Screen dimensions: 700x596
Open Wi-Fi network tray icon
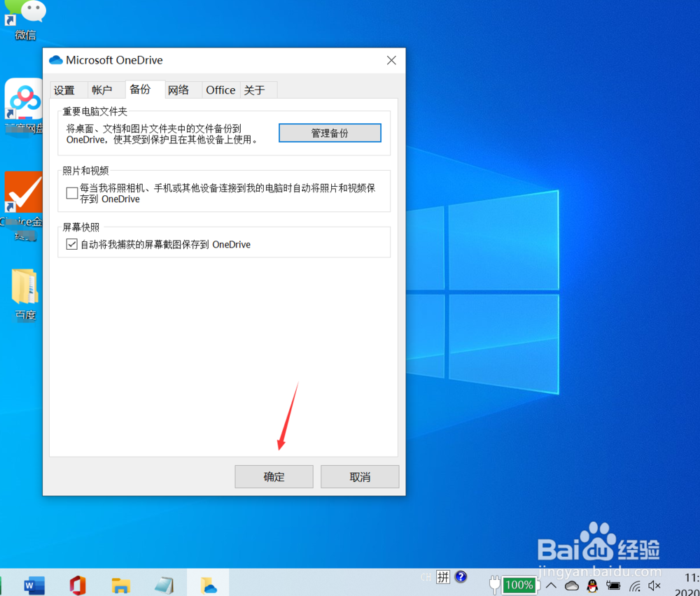[x=634, y=586]
